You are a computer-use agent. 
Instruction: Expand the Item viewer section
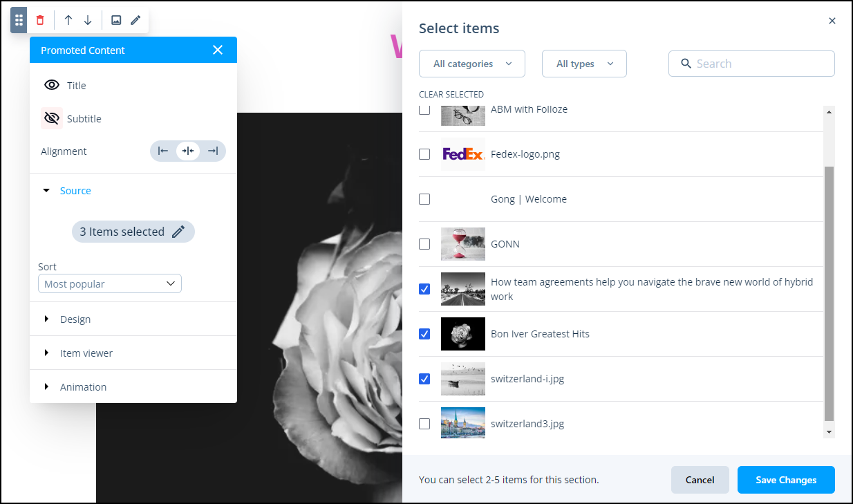pos(86,353)
